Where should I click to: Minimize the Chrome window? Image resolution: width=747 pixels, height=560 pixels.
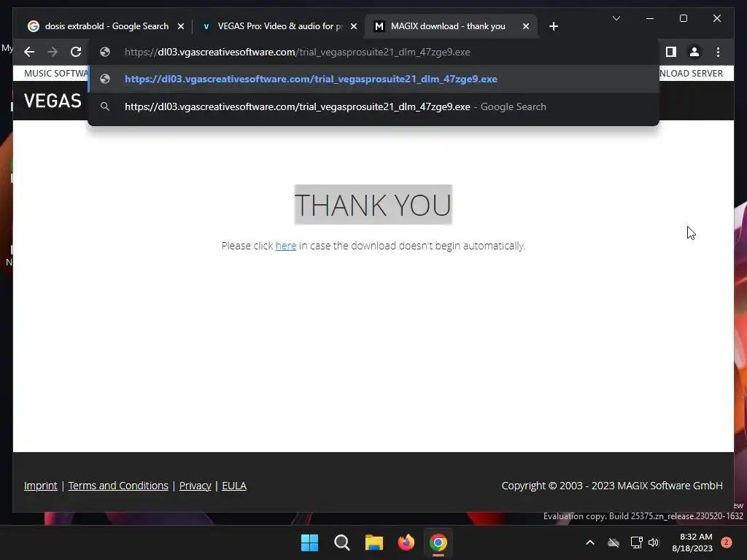click(650, 18)
